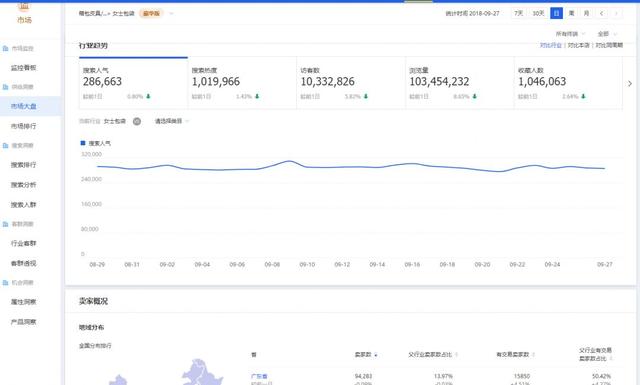The image size is (640, 385).
Task: Click the 卖家概况 section heading
Action: [x=93, y=301]
